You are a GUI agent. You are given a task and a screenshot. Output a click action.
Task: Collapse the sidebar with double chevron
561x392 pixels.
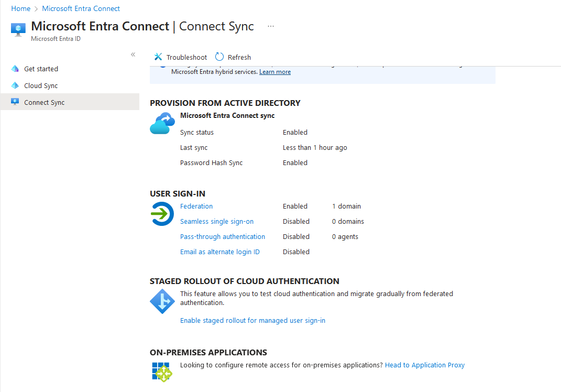[x=133, y=55]
